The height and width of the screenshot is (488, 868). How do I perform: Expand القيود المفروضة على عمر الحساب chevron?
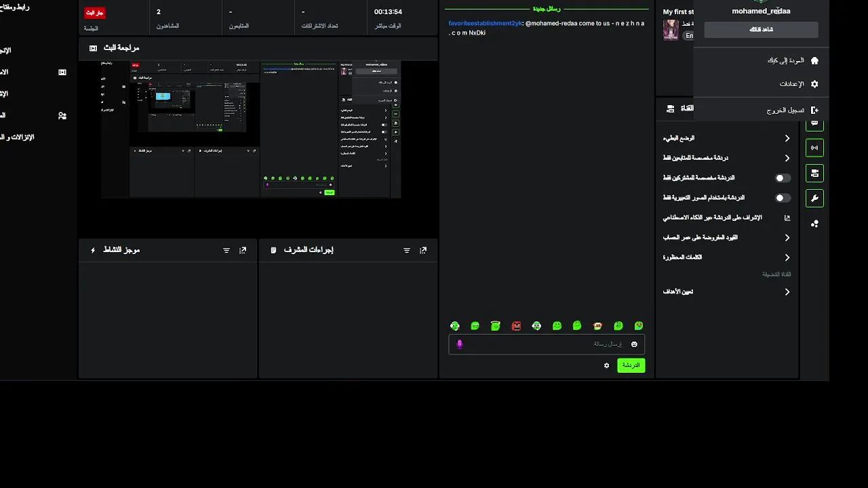pyautogui.click(x=787, y=238)
